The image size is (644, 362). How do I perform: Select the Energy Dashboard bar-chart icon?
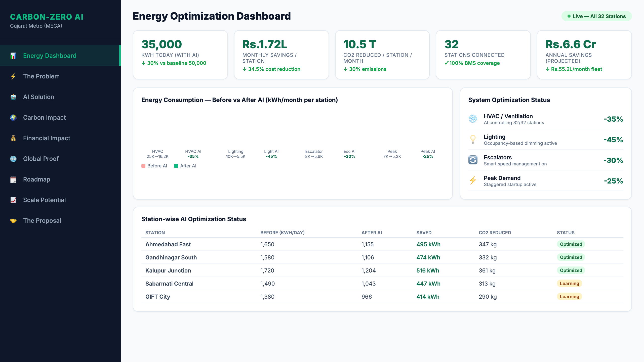[14, 55]
